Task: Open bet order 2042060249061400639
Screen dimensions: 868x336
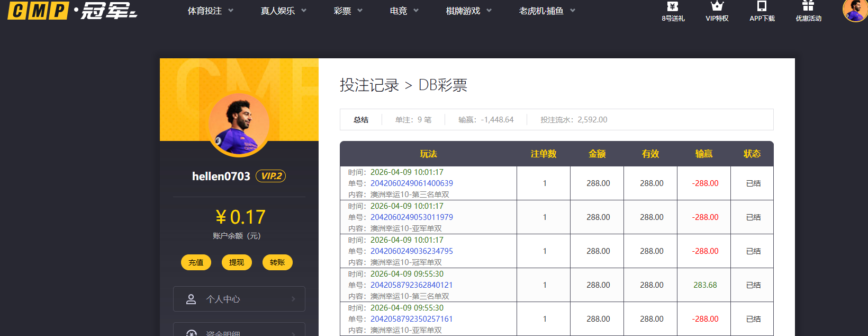Action: coord(411,183)
